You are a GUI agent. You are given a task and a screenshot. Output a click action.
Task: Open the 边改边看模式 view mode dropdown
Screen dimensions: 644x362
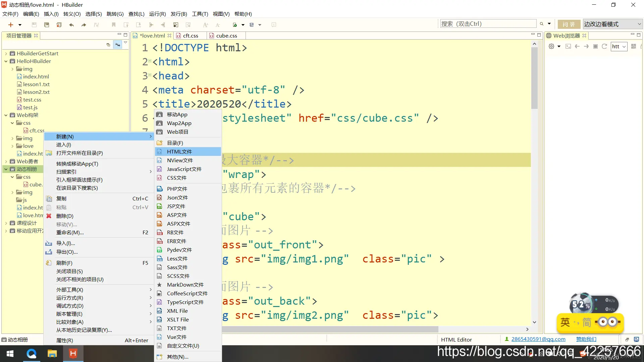point(612,24)
